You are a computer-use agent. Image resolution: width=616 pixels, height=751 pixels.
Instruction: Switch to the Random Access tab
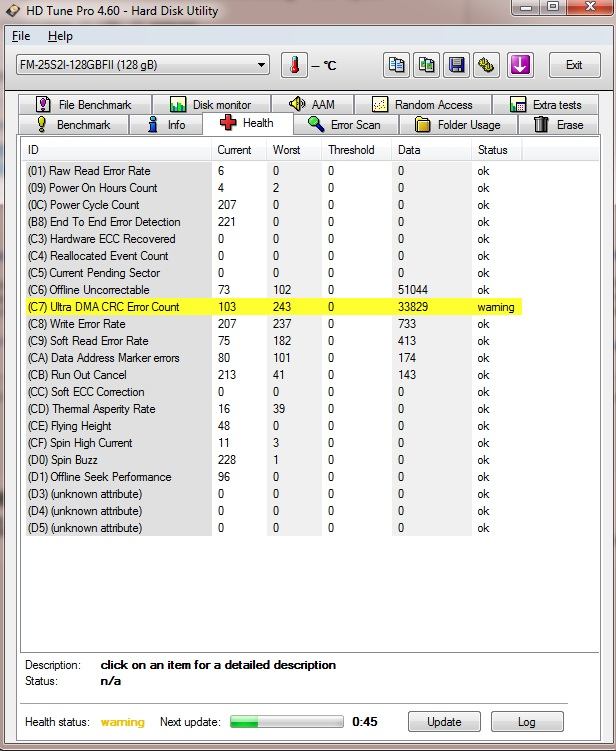click(423, 104)
